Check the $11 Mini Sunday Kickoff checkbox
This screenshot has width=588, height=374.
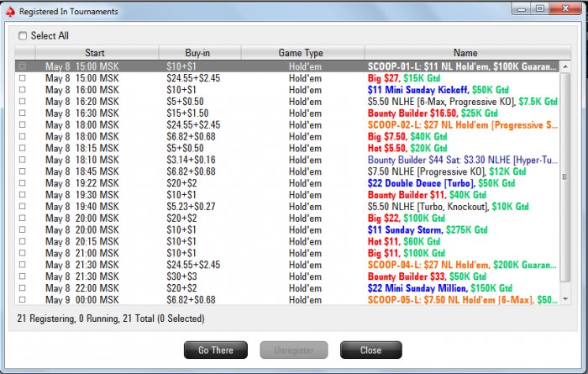tap(23, 90)
